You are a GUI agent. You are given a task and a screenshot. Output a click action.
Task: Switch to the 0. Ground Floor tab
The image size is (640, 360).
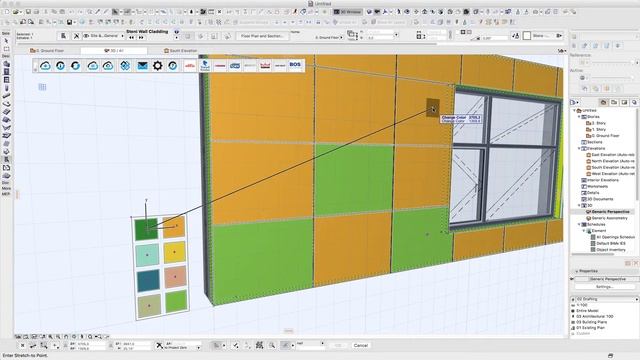pos(47,51)
